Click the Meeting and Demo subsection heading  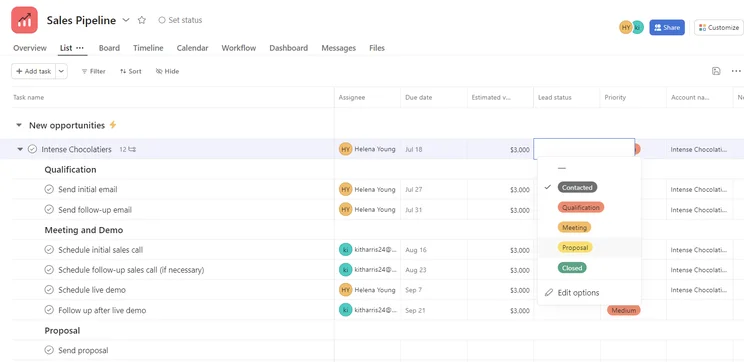coord(84,230)
